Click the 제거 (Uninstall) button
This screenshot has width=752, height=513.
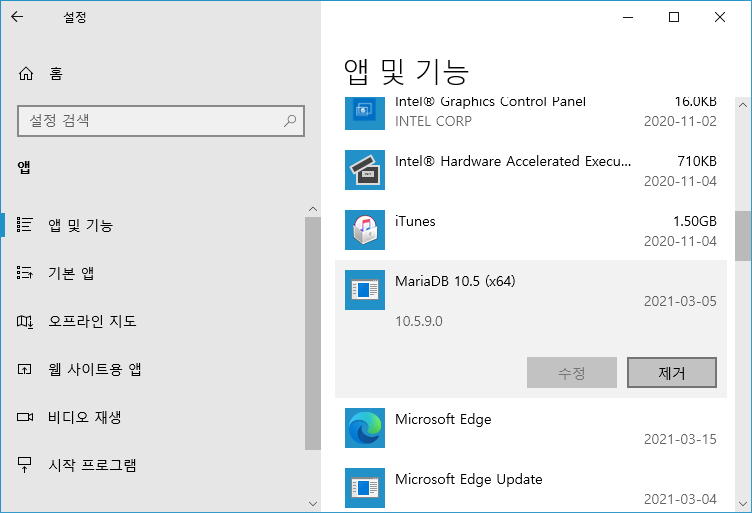pos(672,373)
